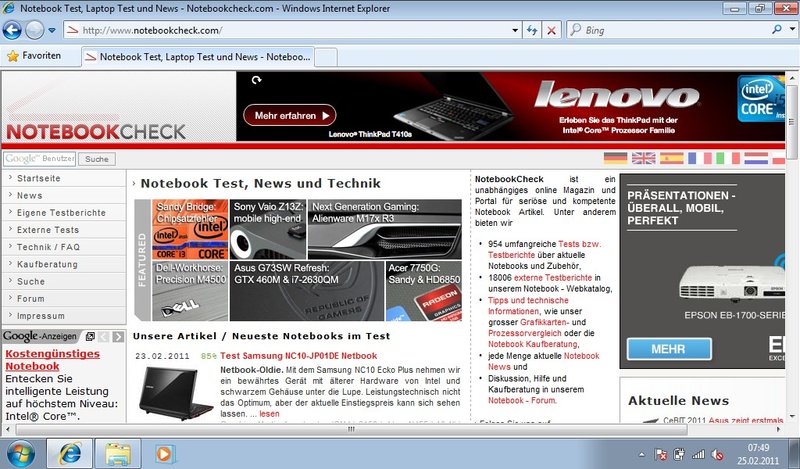Viewport: 800px width, 469px height.
Task: Select the German flag language icon
Action: click(615, 158)
